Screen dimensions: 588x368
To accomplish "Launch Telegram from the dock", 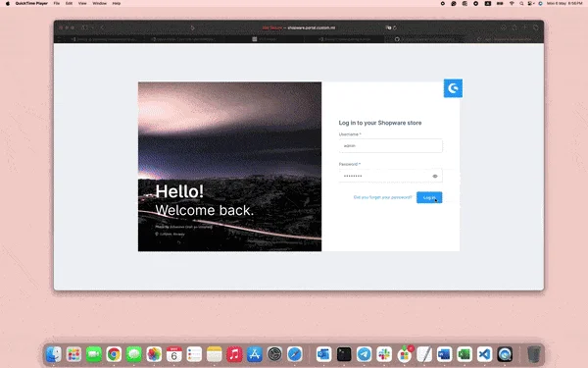I will pyautogui.click(x=364, y=354).
